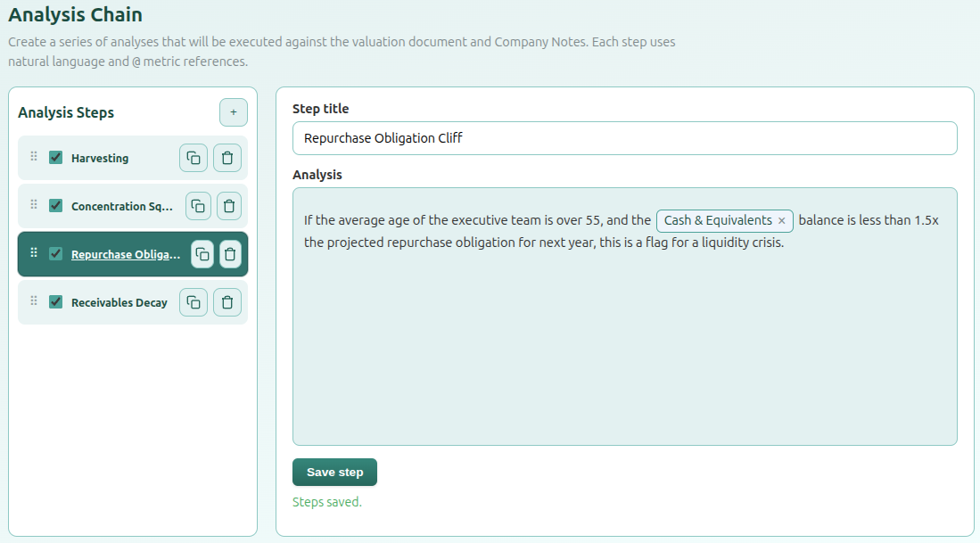The width and height of the screenshot is (980, 543).
Task: Click the Steps saved. status message
Action: (327, 502)
